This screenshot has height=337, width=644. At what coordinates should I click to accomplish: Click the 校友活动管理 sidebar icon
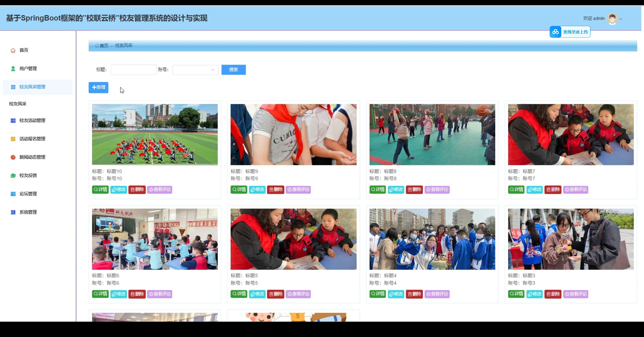tap(13, 120)
